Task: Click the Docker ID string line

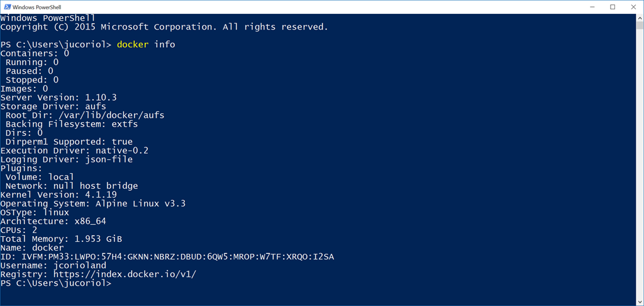Action: click(x=167, y=257)
